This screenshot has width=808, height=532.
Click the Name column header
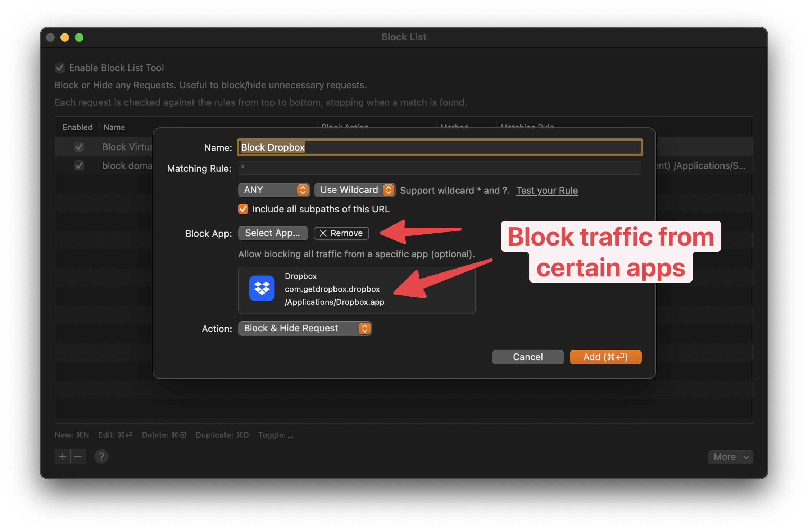114,127
